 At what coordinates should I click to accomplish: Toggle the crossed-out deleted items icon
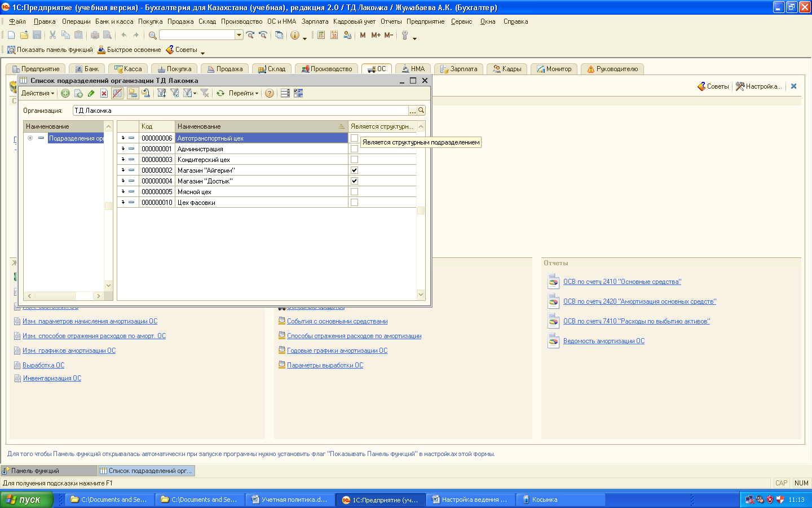tap(117, 93)
